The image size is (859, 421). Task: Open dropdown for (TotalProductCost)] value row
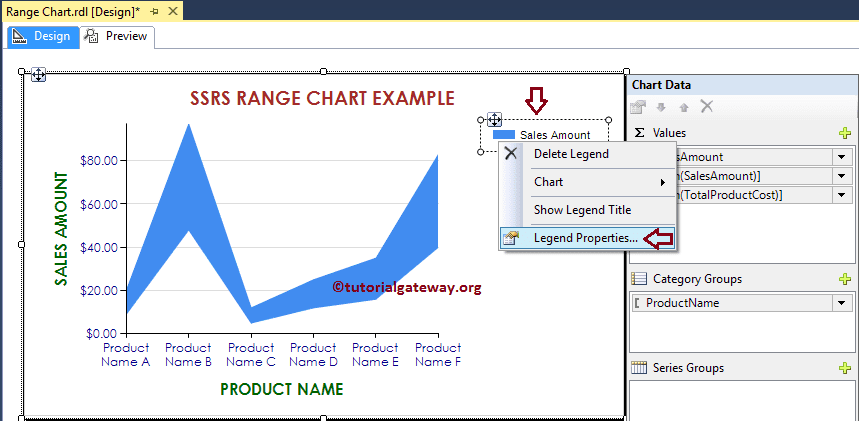(841, 195)
